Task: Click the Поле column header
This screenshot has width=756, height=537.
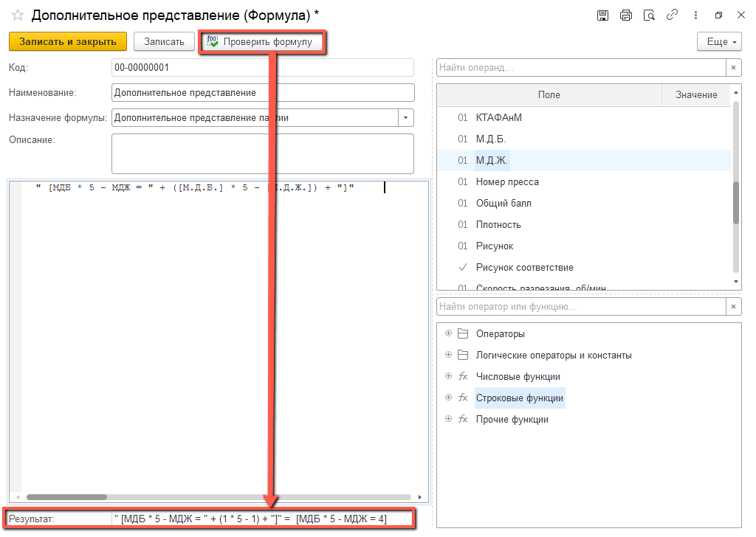Action: (x=549, y=95)
